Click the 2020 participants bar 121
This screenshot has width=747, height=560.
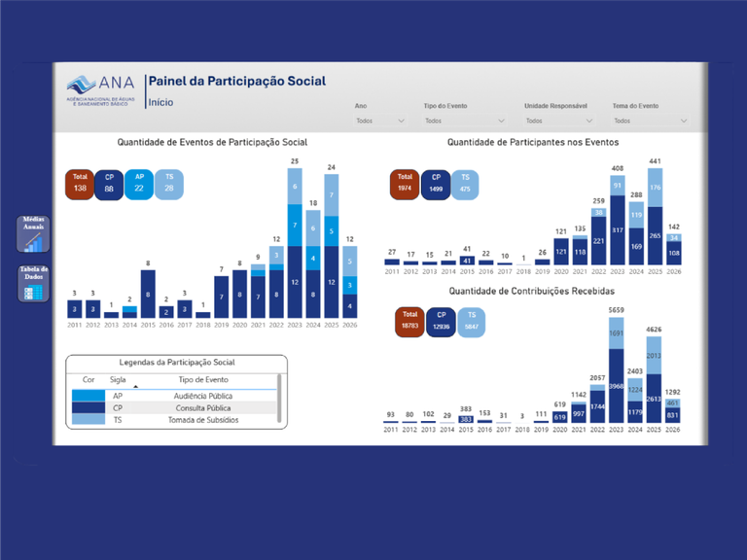561,252
